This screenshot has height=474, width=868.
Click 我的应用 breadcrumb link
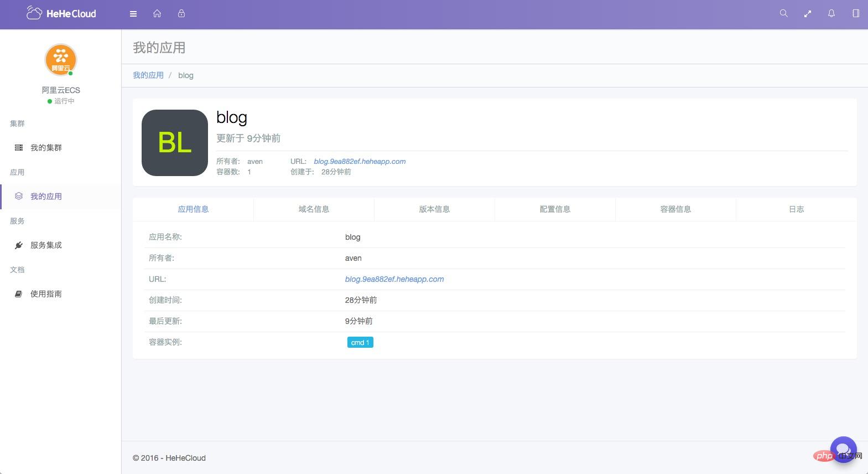click(x=148, y=75)
